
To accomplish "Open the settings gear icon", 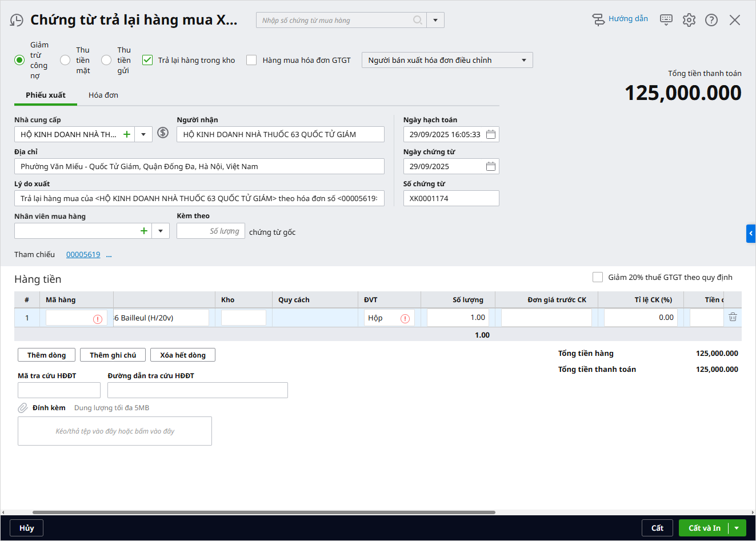I will [689, 20].
